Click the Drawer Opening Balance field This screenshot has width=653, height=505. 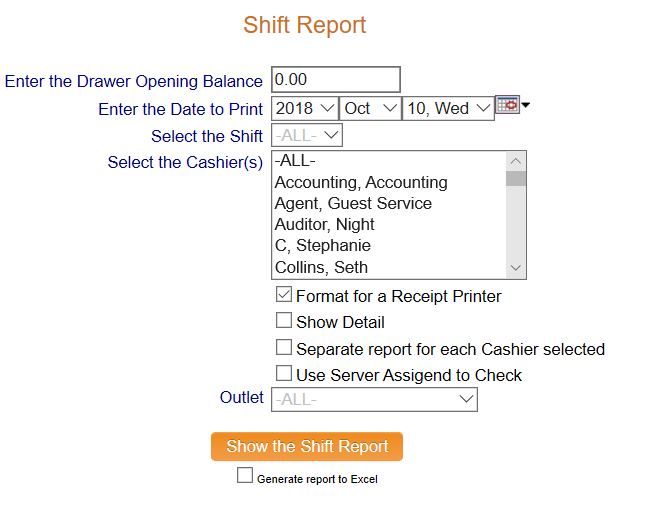(x=335, y=80)
